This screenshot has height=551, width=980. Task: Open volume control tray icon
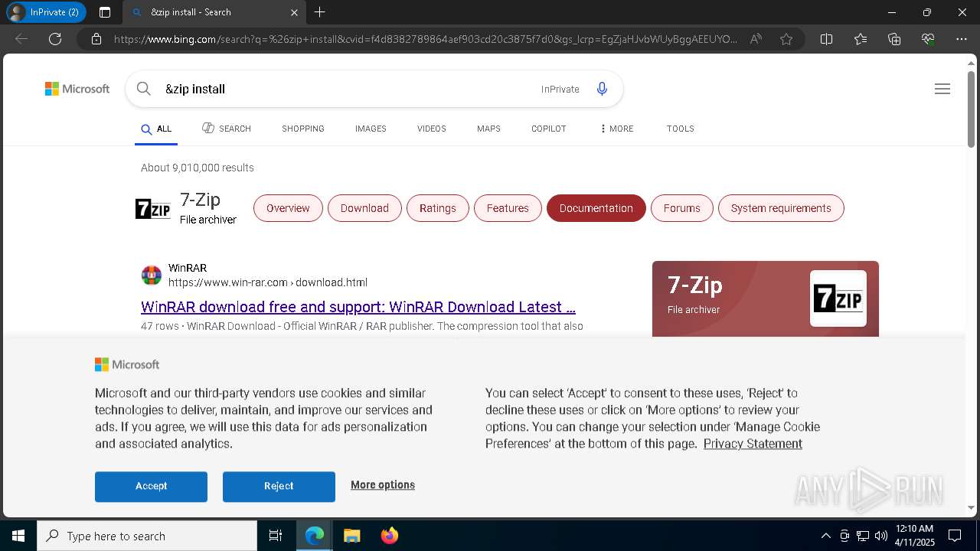pyautogui.click(x=881, y=536)
